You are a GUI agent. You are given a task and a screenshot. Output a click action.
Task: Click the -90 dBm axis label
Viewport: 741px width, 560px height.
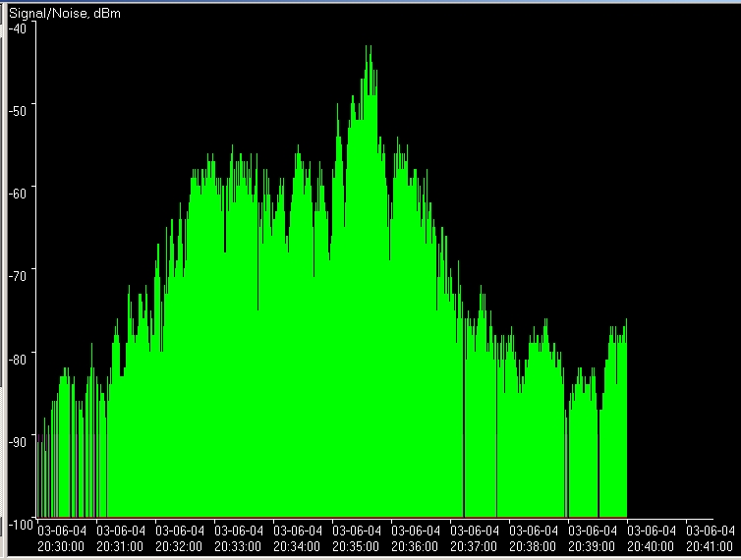pyautogui.click(x=18, y=441)
